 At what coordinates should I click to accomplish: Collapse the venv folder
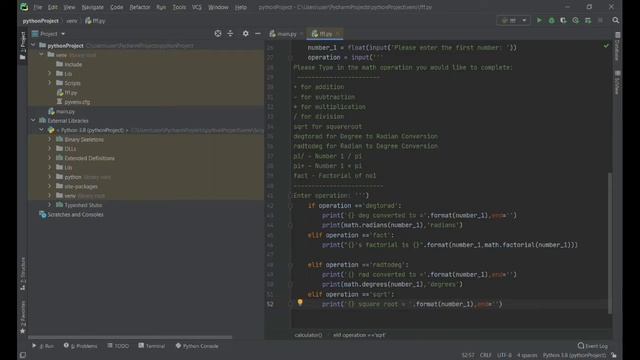pos(41,55)
